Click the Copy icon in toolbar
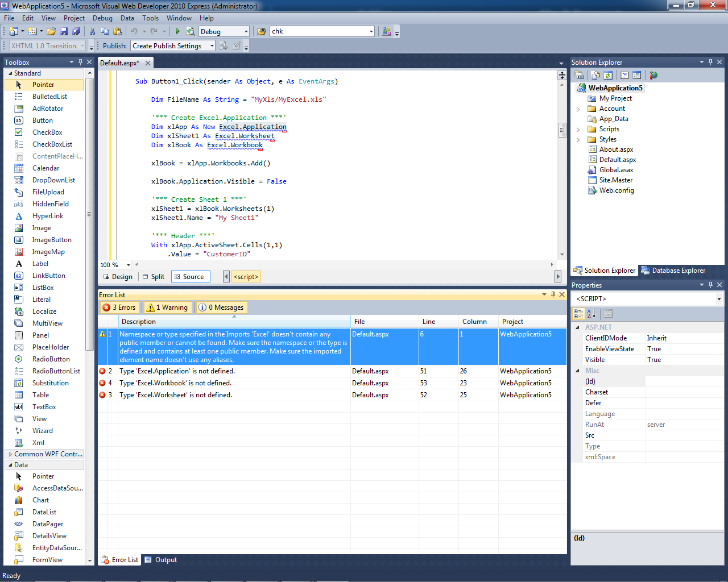The width and height of the screenshot is (728, 582). tap(105, 31)
